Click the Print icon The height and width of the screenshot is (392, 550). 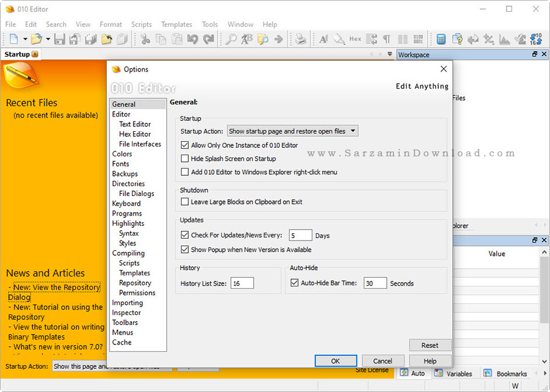pyautogui.click(x=300, y=39)
